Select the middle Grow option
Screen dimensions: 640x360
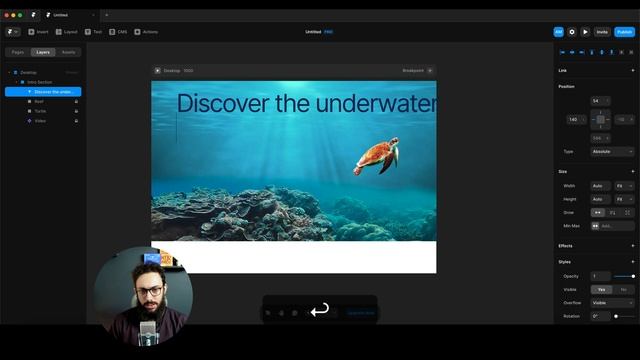tap(613, 213)
